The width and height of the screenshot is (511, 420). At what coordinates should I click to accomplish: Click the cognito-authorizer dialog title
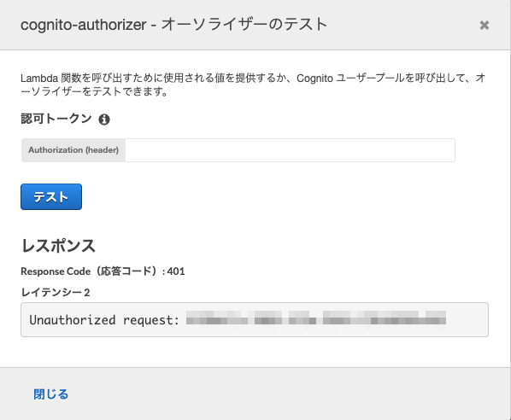click(x=173, y=25)
